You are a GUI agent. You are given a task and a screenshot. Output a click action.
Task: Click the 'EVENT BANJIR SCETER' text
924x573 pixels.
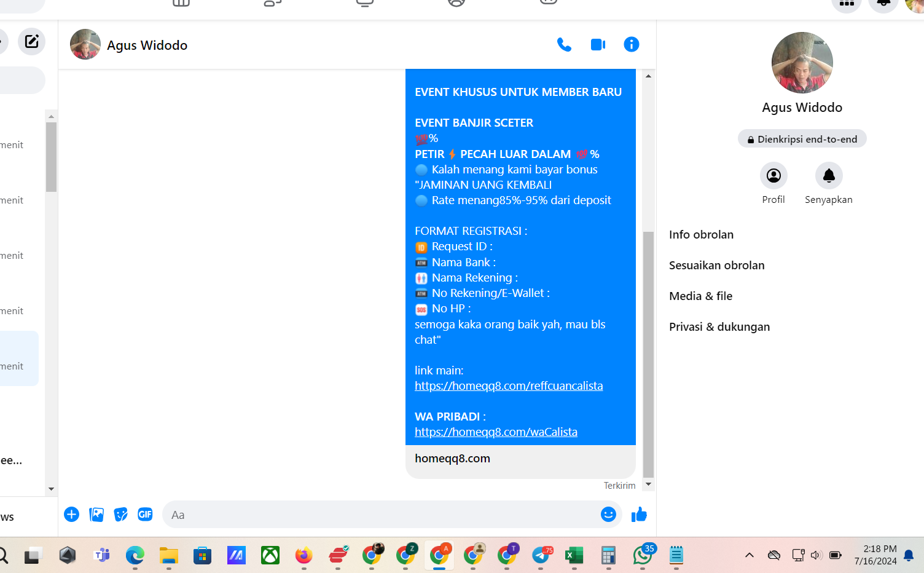tap(474, 123)
